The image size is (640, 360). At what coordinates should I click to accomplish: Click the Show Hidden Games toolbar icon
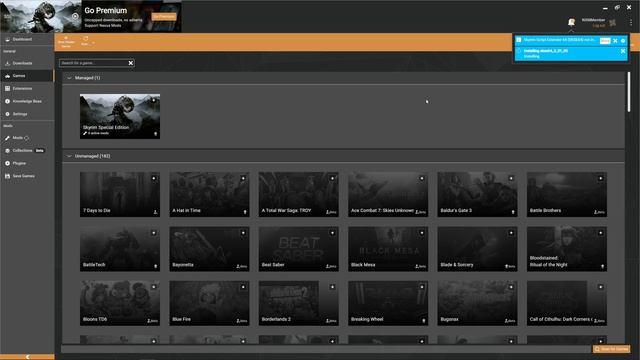(66, 42)
